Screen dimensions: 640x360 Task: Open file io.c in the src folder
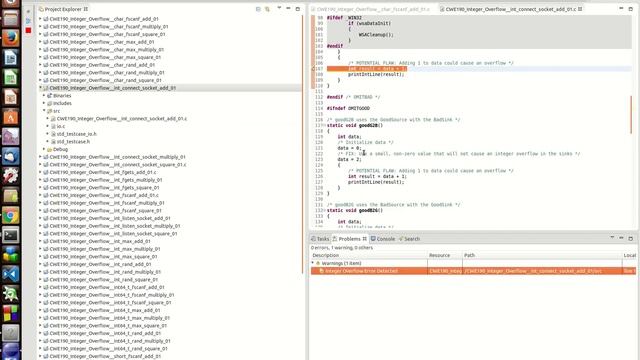(61, 126)
